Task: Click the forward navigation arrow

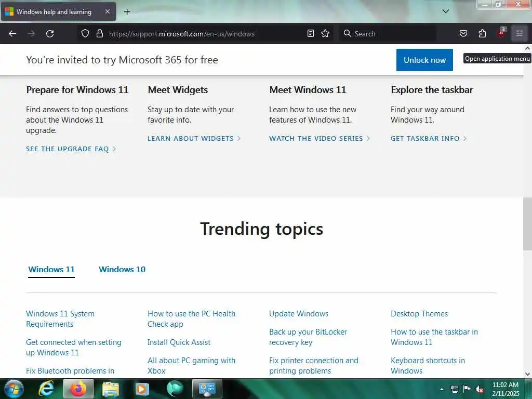Action: click(31, 34)
